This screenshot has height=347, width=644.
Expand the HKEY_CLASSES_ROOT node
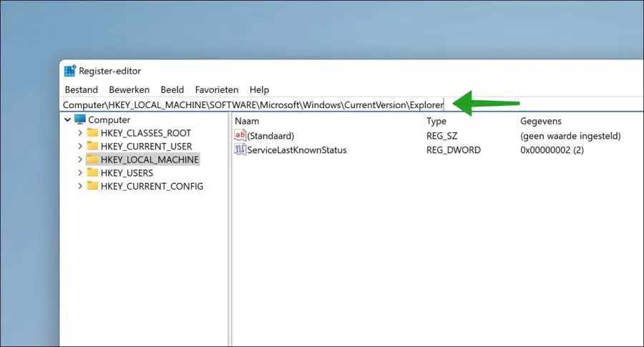(x=80, y=133)
